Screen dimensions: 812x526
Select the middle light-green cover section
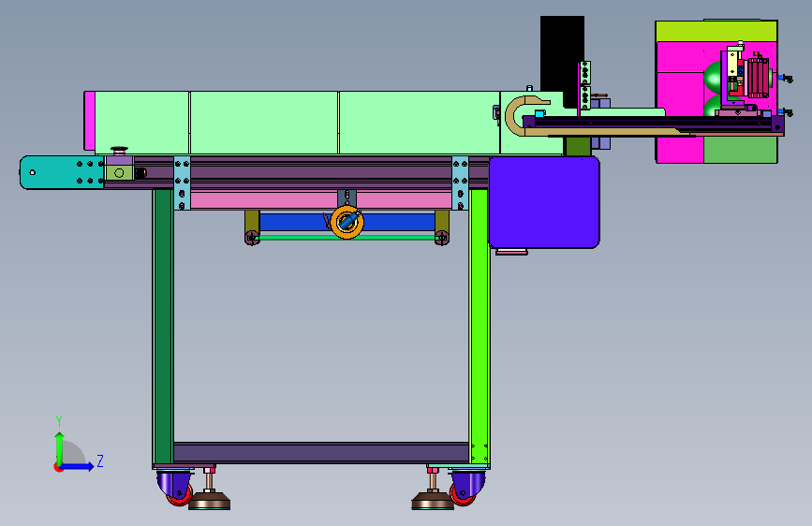[264, 123]
